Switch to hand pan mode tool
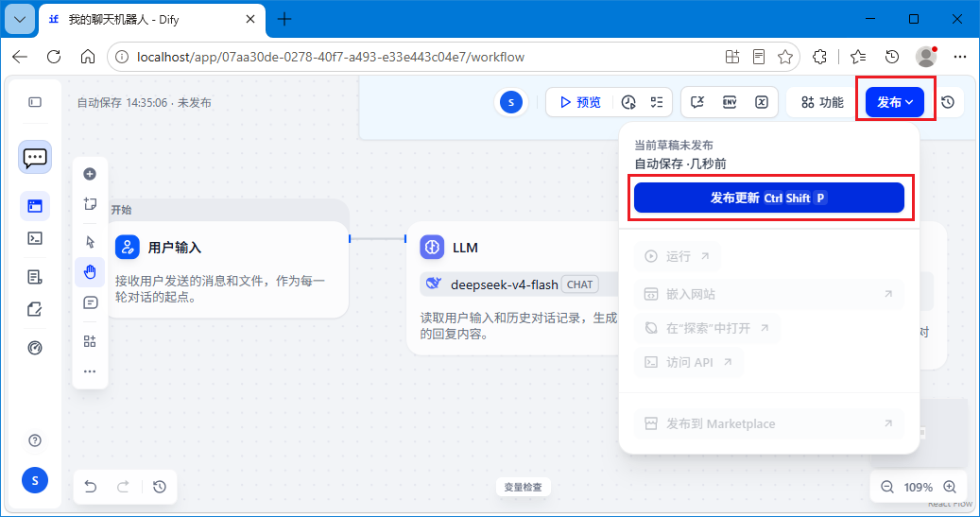The height and width of the screenshot is (517, 980). [x=90, y=272]
